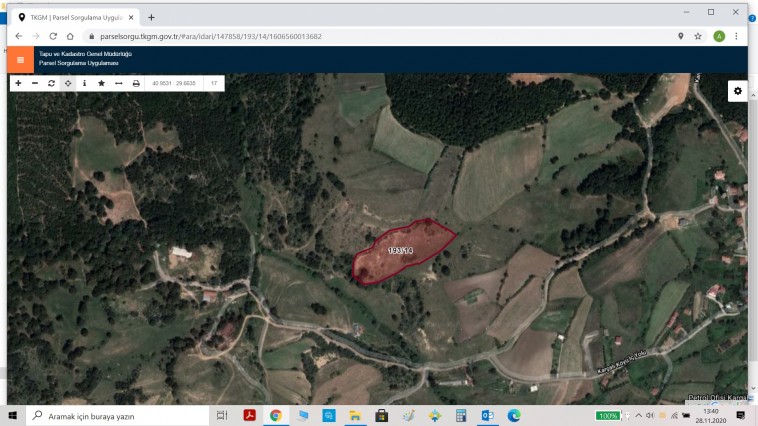Open map settings gear icon
This screenshot has height=426, width=758.
(738, 91)
